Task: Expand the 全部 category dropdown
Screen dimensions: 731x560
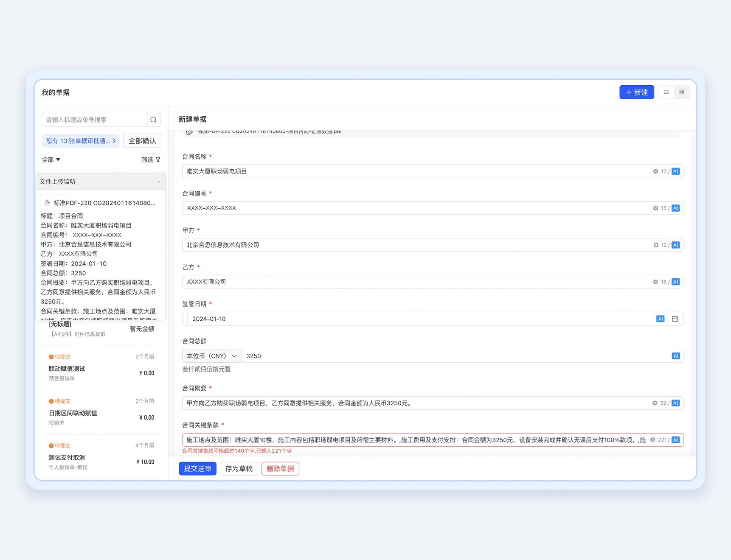Action: point(51,160)
